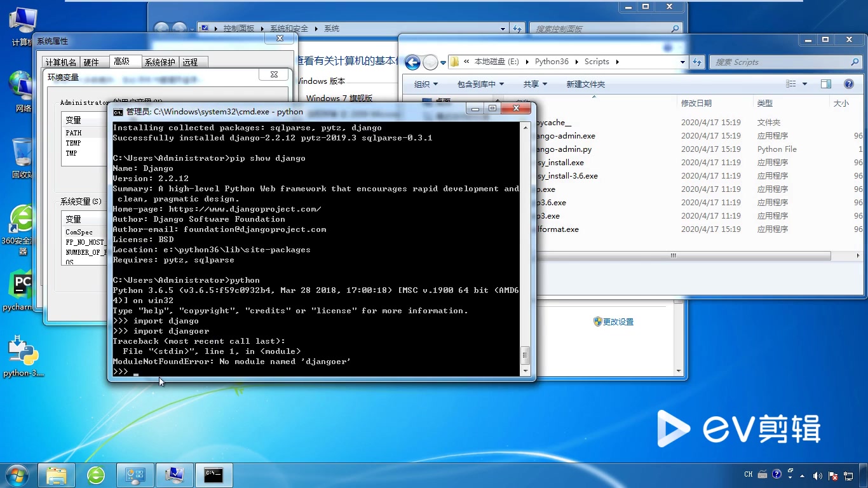Open the volume speaker tray icon
The height and width of the screenshot is (488, 868).
pyautogui.click(x=817, y=476)
